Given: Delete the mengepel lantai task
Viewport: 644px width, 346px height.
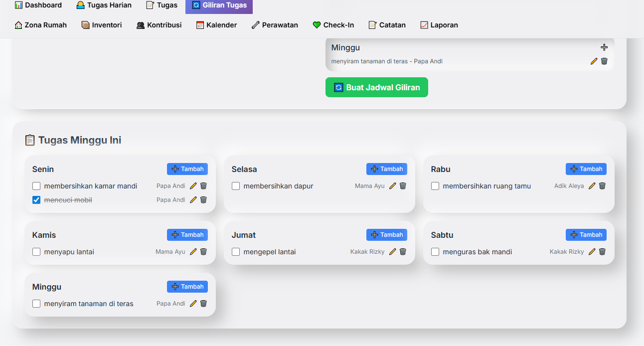Looking at the screenshot, I should click(403, 252).
